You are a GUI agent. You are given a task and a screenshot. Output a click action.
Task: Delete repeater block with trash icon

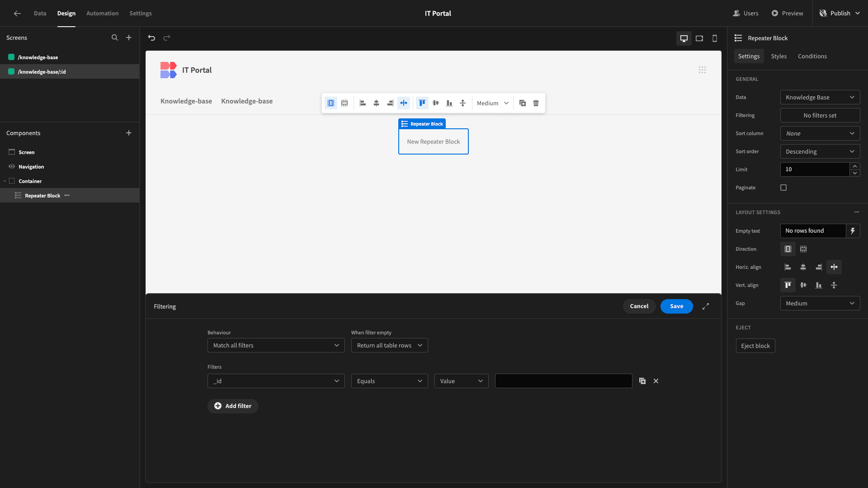tap(536, 103)
